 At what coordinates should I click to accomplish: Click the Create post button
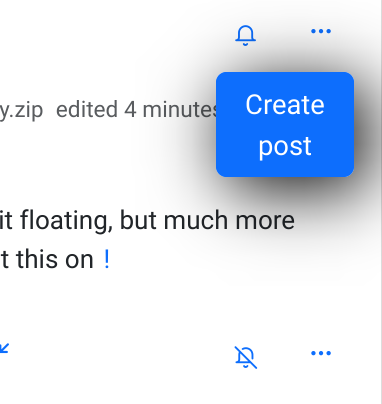285,124
